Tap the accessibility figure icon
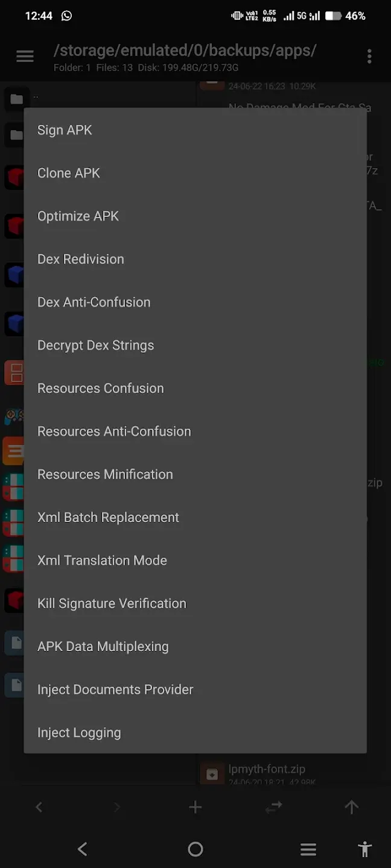The width and height of the screenshot is (391, 868). click(x=364, y=849)
